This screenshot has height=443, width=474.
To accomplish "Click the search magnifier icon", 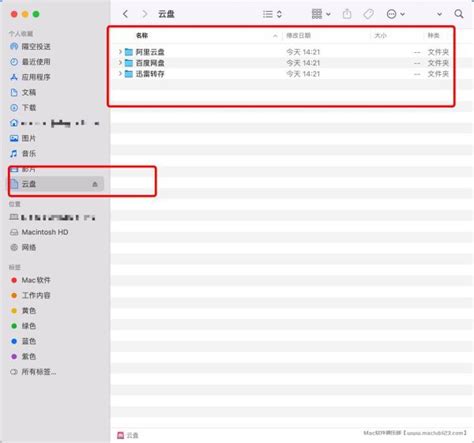I will 459,14.
